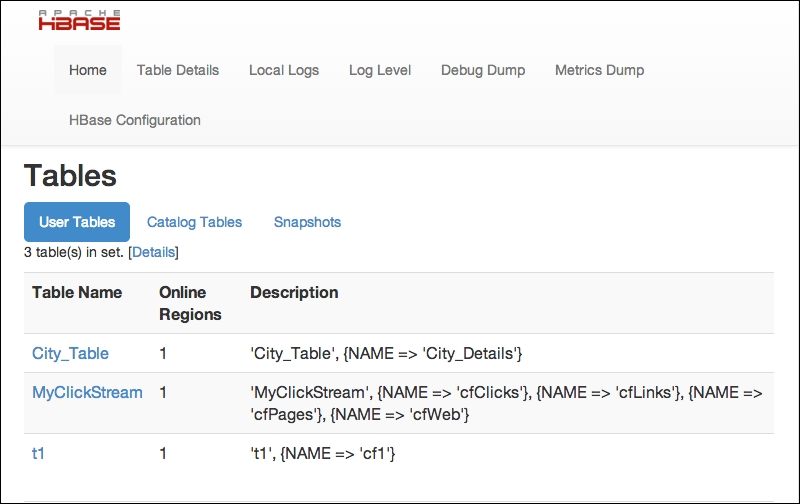This screenshot has height=504, width=800.
Task: Click the MyClickStream description text
Action: click(x=506, y=403)
